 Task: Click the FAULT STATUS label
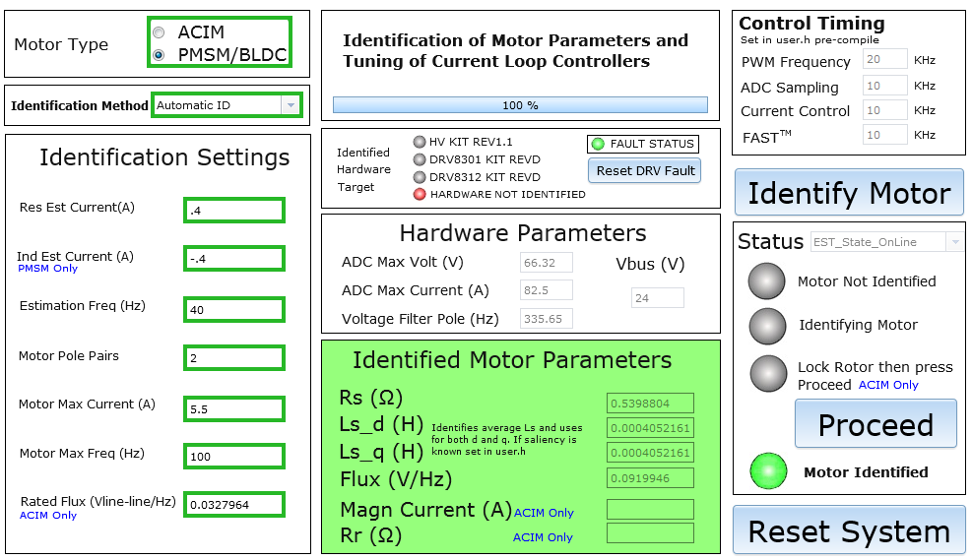click(652, 144)
